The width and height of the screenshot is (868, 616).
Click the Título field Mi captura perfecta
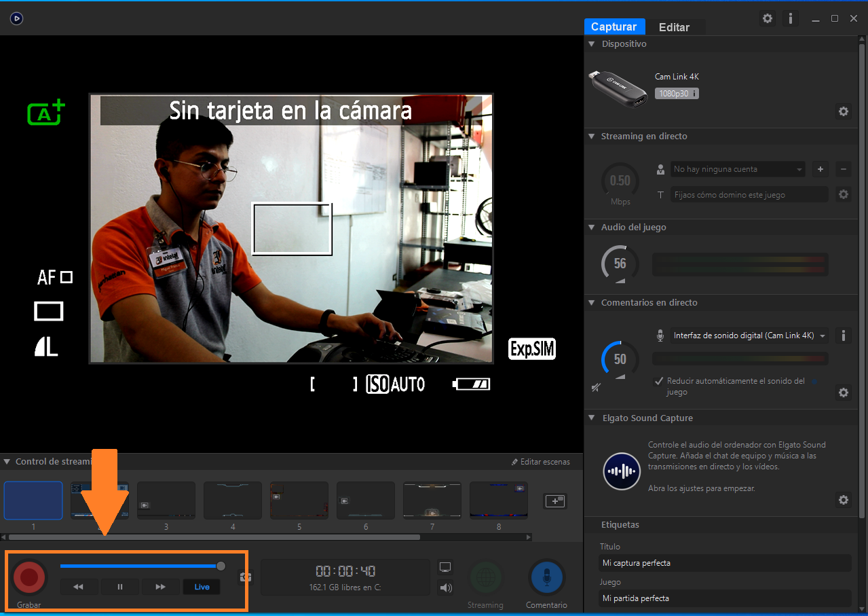pyautogui.click(x=725, y=563)
